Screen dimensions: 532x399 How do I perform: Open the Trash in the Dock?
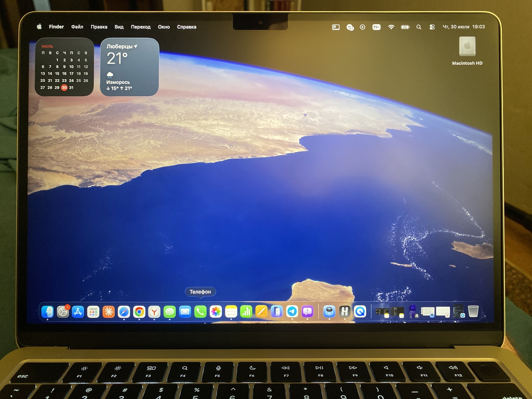[473, 311]
